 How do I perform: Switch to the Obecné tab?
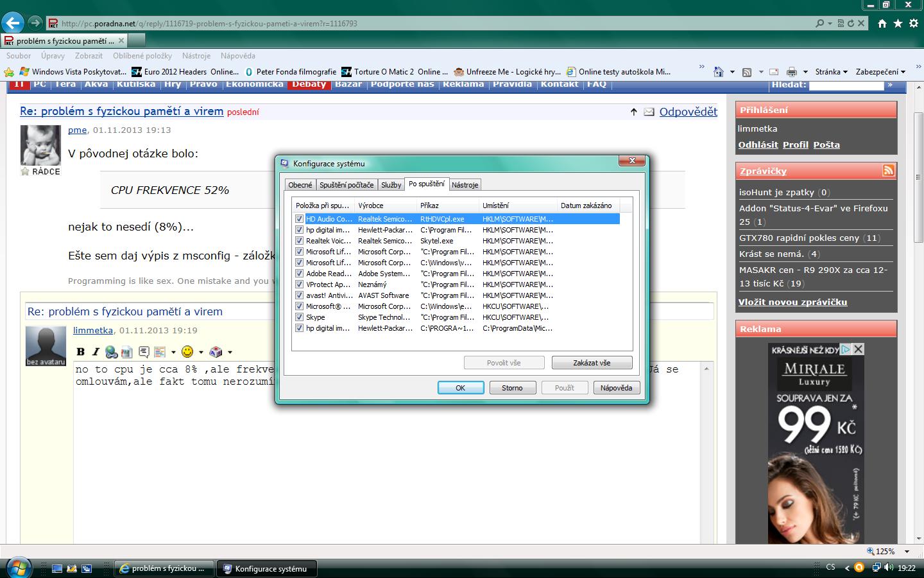pos(300,185)
